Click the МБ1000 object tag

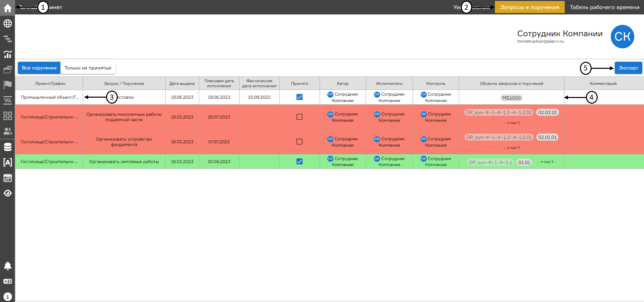click(511, 98)
